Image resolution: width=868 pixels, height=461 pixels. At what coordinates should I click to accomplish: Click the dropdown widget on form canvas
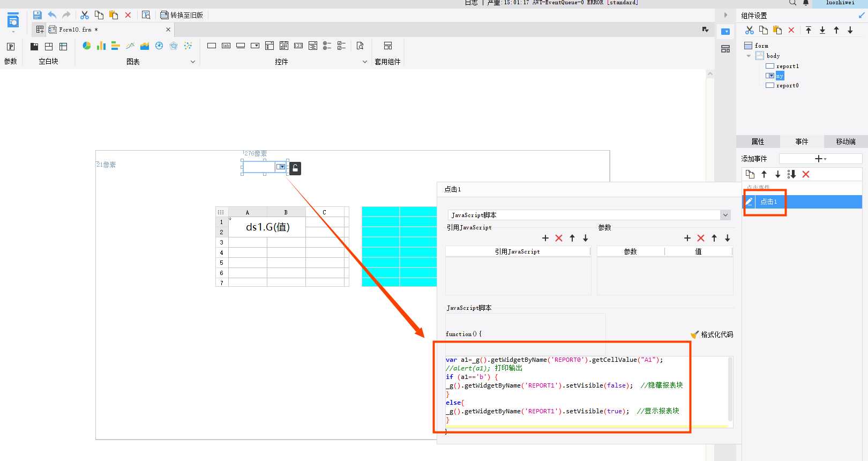tap(265, 167)
